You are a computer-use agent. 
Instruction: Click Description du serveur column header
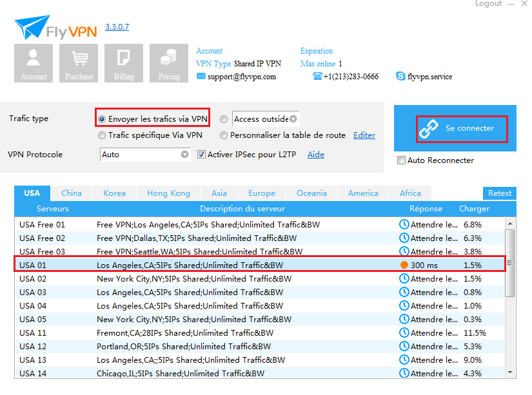click(x=242, y=209)
